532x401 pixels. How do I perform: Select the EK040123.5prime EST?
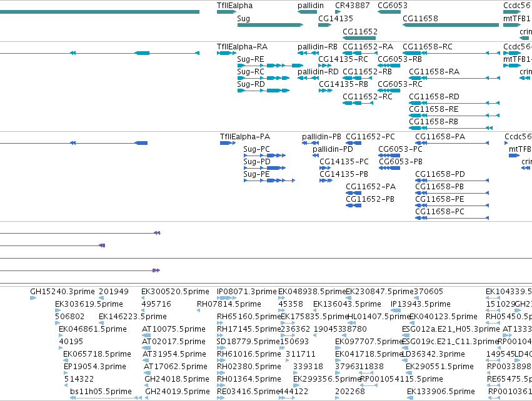[413, 323]
